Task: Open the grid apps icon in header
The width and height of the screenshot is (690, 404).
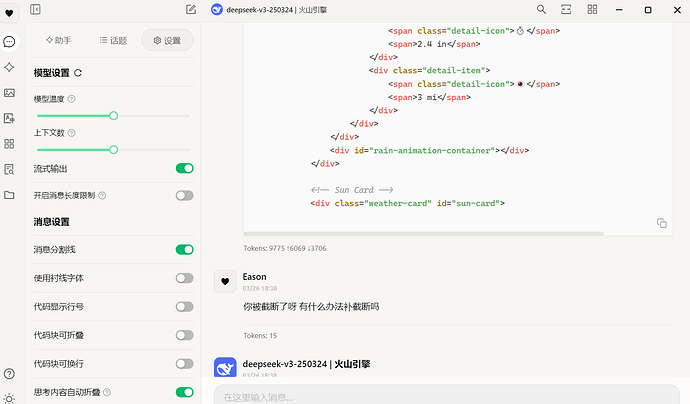Action: pos(592,9)
